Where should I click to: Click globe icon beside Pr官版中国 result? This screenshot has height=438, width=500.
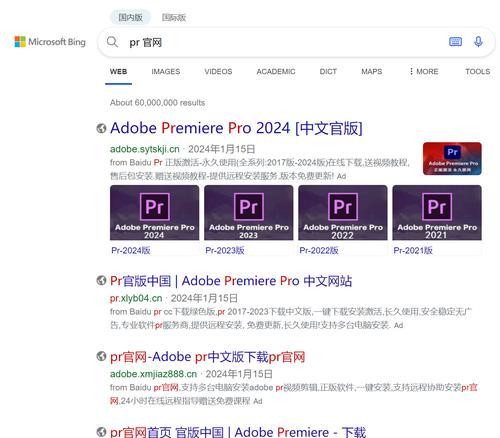[101, 281]
